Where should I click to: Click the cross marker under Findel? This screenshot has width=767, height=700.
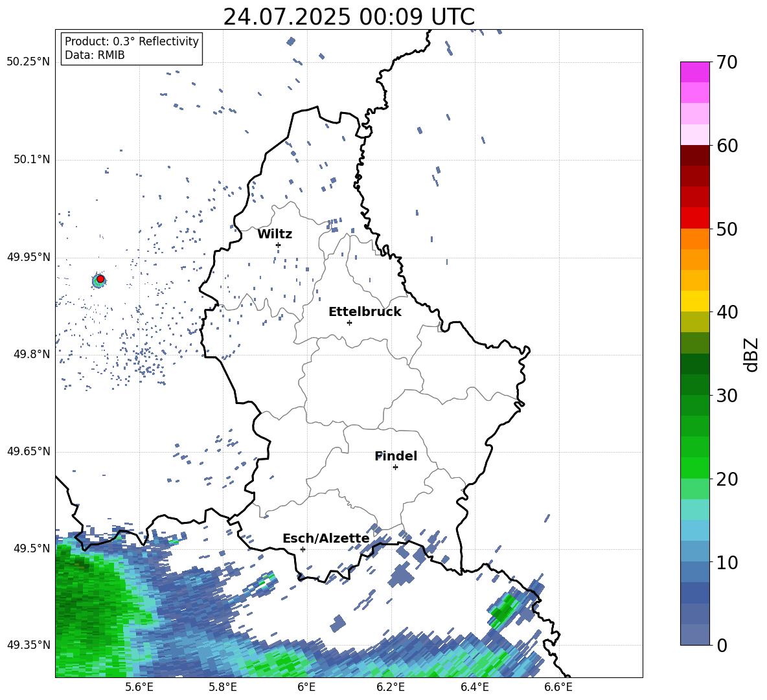395,467
